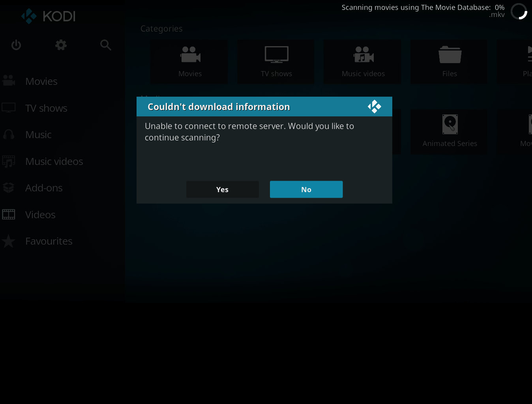Open the TV shows category tile
This screenshot has height=404, width=532.
coord(276,62)
